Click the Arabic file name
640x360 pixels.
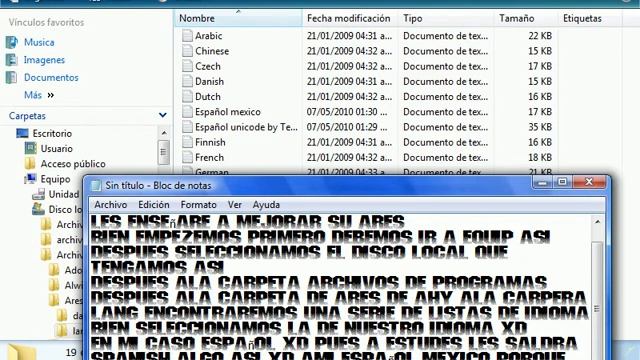click(209, 36)
